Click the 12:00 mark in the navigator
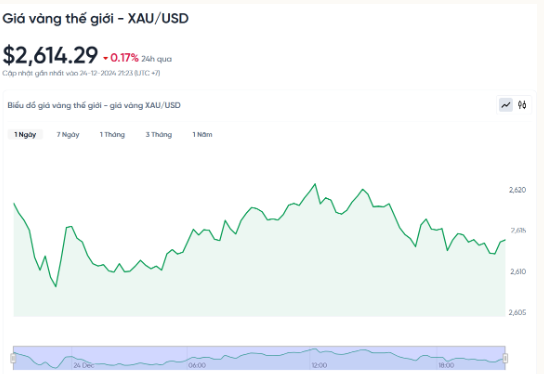 (x=319, y=365)
